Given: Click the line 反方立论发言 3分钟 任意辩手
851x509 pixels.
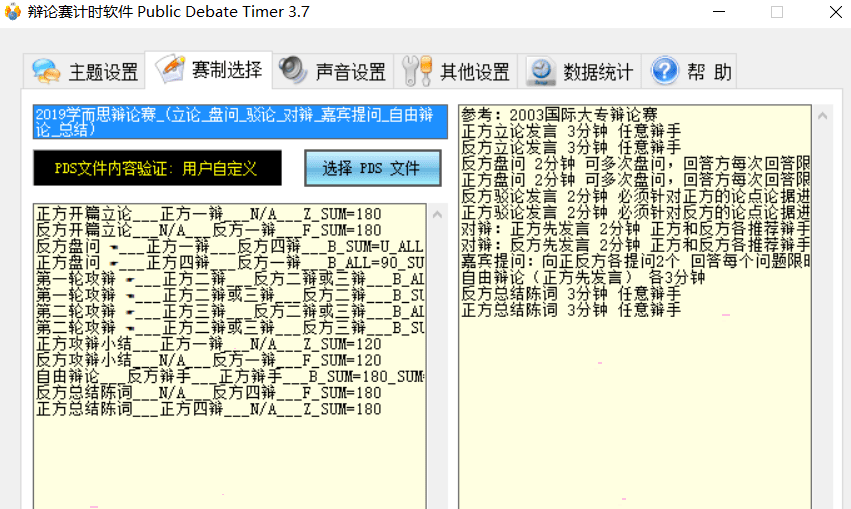Looking at the screenshot, I should (x=571, y=147).
